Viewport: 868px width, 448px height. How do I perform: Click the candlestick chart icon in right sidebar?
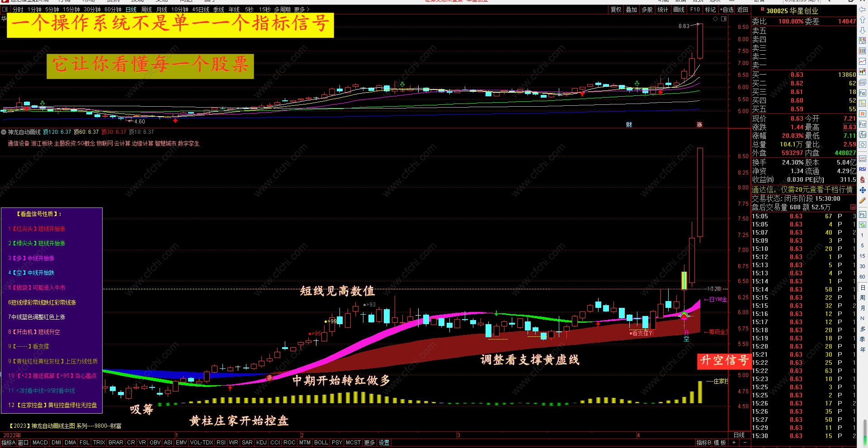coord(862,72)
